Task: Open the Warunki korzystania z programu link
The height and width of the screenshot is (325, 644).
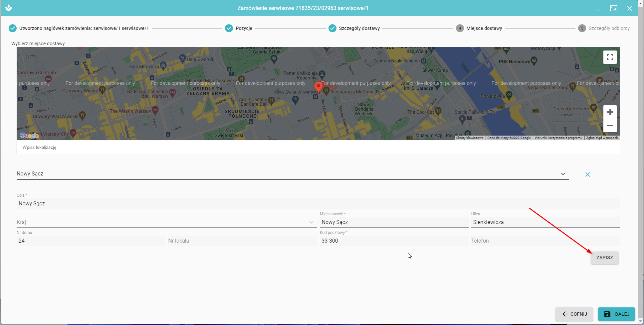Action: pyautogui.click(x=558, y=138)
